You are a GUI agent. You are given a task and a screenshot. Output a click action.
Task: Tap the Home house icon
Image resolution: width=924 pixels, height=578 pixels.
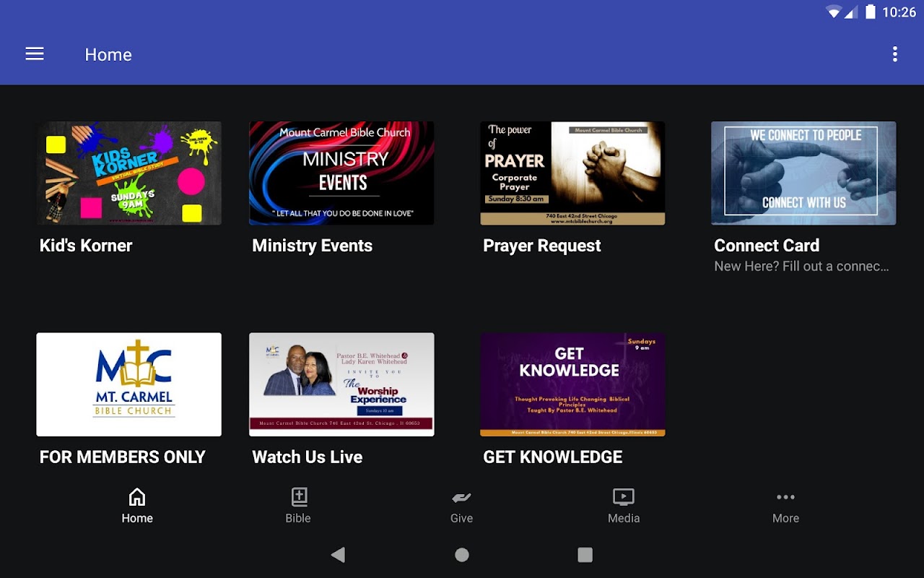136,497
